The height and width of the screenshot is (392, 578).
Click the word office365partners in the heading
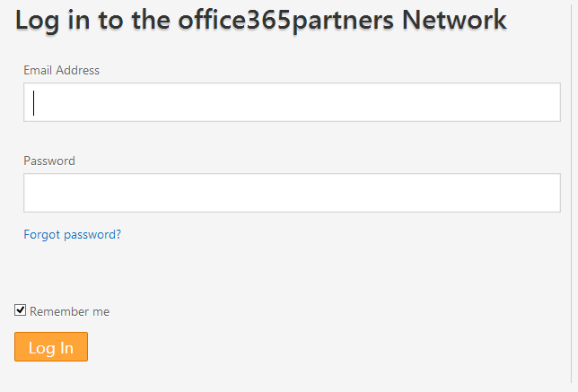(286, 21)
